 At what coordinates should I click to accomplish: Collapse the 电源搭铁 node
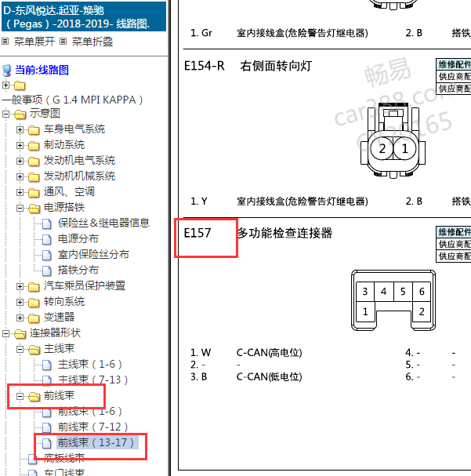pos(20,209)
